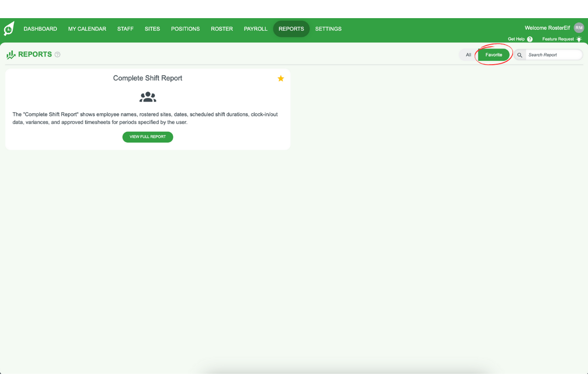Click the search magnifier icon
Image resolution: width=588 pixels, height=392 pixels.
point(520,55)
